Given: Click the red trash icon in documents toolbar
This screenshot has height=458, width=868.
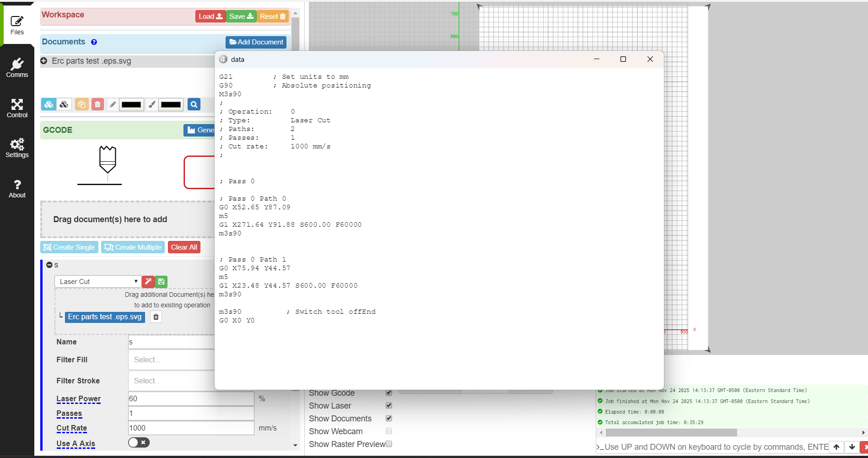Looking at the screenshot, I should (x=97, y=104).
